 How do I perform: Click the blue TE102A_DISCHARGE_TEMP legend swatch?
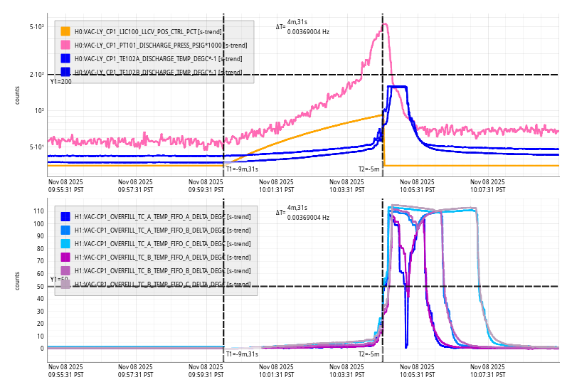point(65,58)
